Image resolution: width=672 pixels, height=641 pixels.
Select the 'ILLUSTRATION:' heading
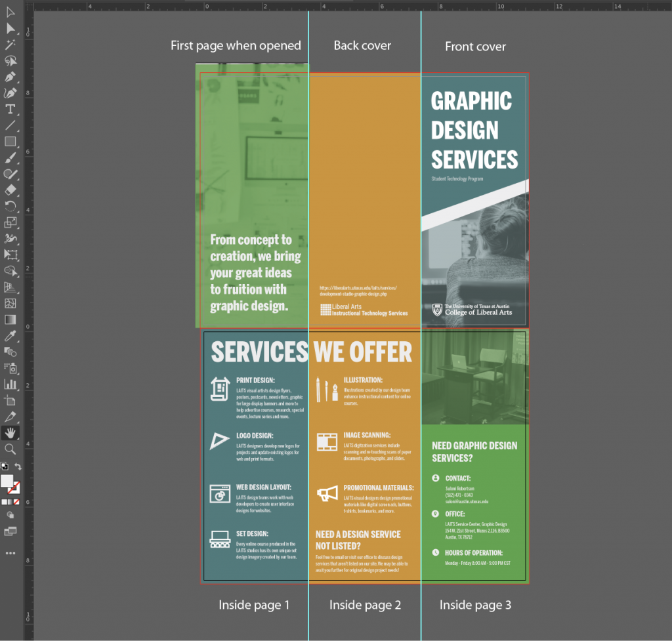(363, 380)
